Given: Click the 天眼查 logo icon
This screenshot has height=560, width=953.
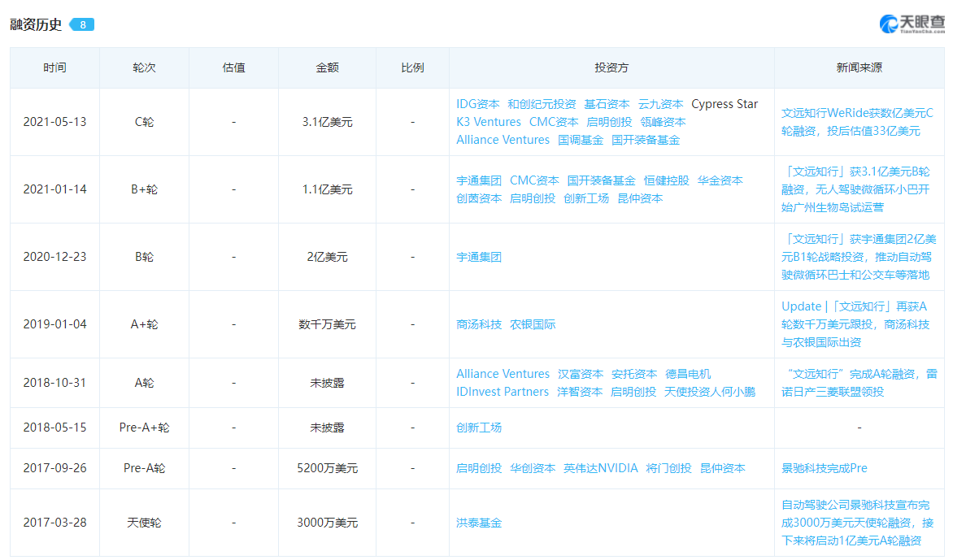Looking at the screenshot, I should tap(889, 24).
